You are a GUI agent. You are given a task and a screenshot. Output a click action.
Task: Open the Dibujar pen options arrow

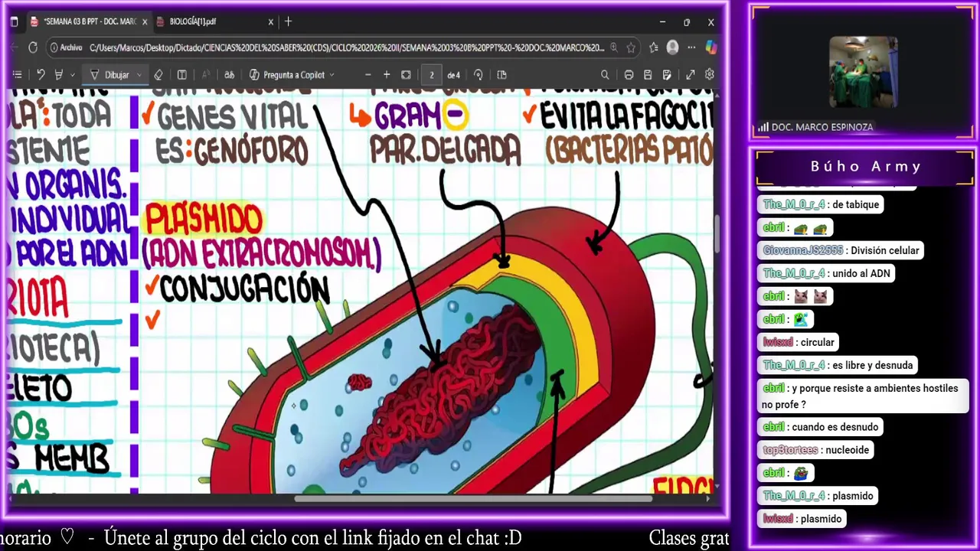tap(139, 75)
